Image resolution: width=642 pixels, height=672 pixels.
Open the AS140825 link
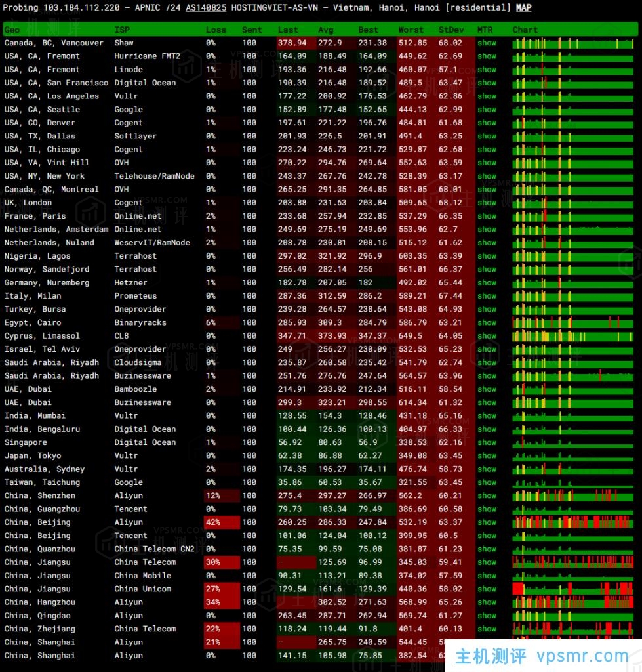[x=205, y=8]
